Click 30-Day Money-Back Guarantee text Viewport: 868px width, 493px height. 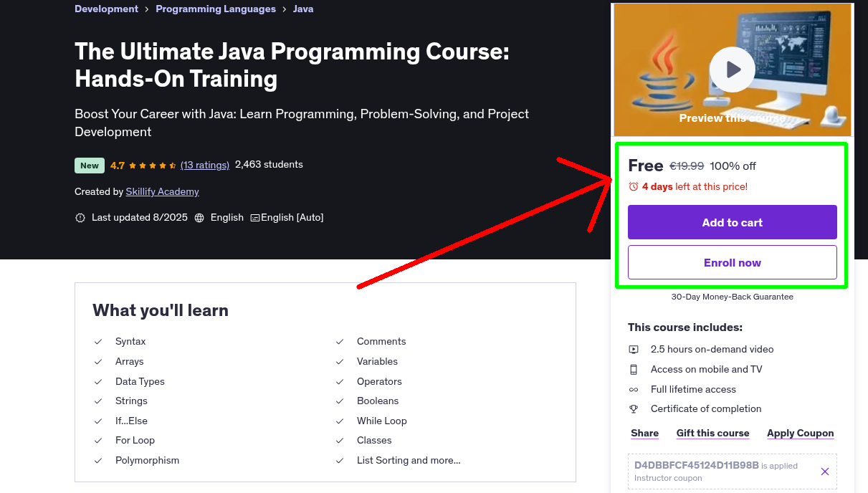pos(733,297)
